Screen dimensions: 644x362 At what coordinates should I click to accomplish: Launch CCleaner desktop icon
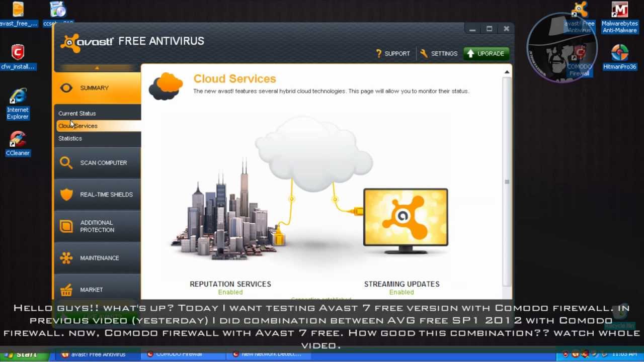point(18,143)
